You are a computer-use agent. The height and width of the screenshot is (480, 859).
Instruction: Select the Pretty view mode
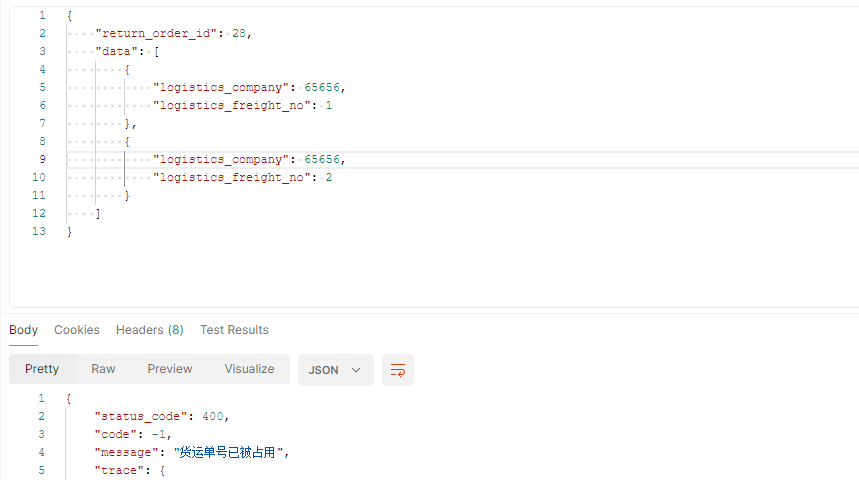[x=42, y=369]
